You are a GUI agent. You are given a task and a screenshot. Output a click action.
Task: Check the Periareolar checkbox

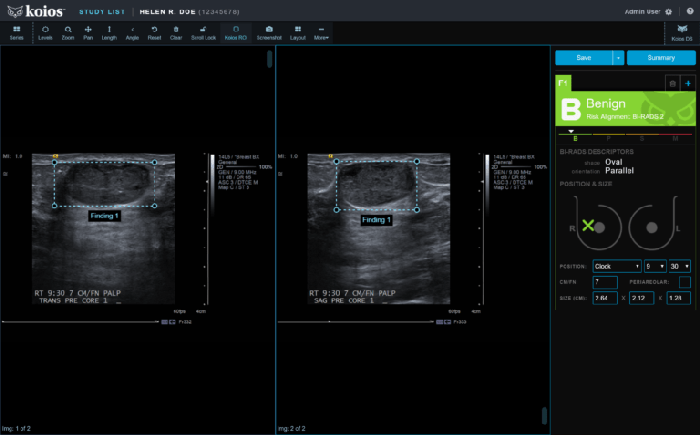685,283
